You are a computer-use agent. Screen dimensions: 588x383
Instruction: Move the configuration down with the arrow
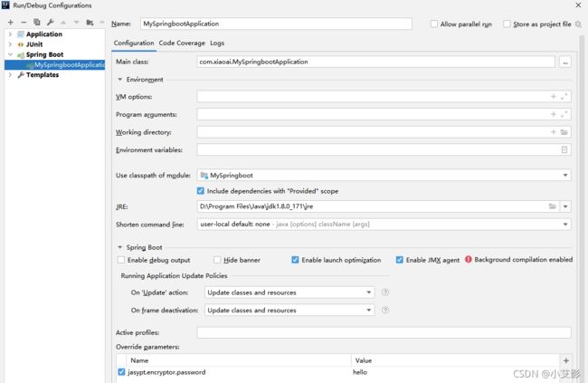(x=76, y=23)
